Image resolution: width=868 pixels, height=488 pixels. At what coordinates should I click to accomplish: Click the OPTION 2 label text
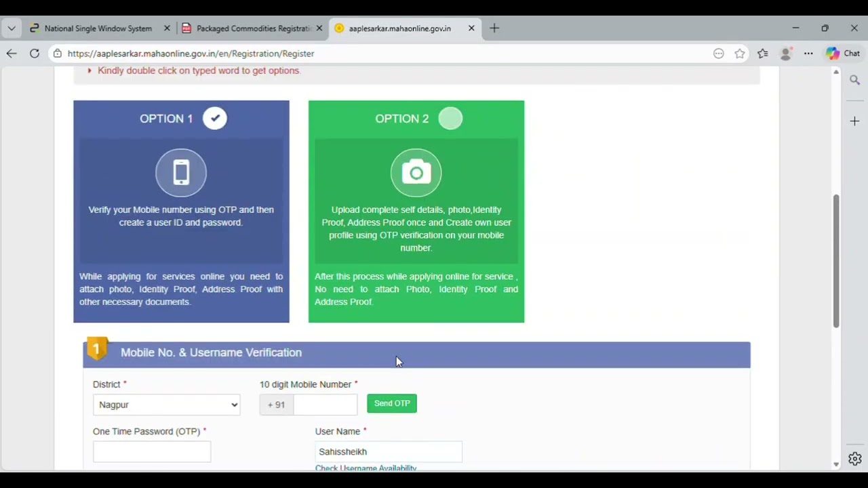(401, 119)
